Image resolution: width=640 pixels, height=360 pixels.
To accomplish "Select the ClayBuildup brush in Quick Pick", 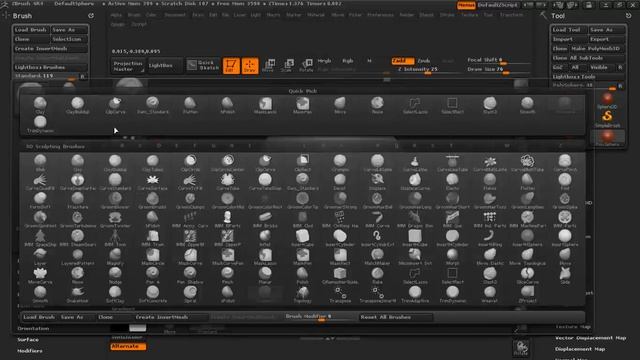I will click(x=78, y=105).
